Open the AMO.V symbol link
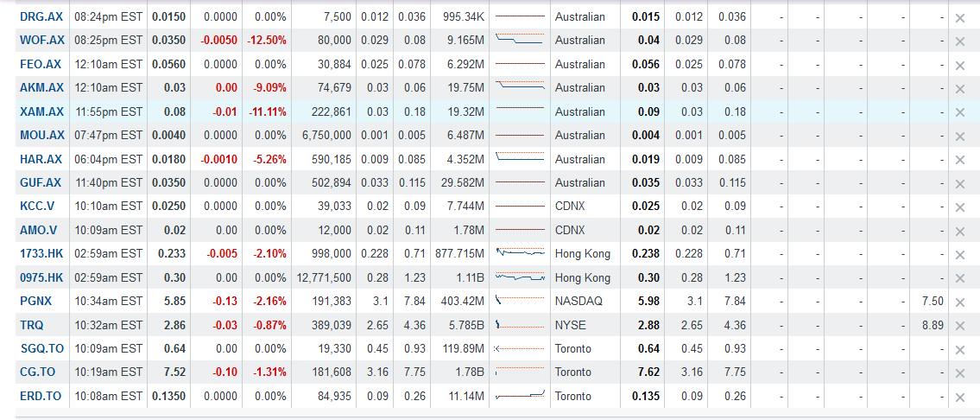 coord(38,230)
